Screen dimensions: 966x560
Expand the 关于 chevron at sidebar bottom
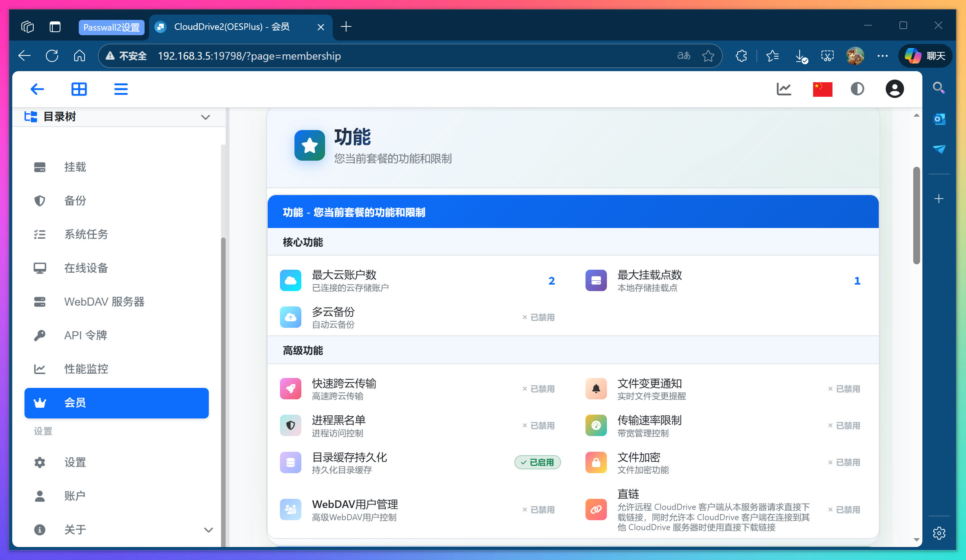[x=208, y=530]
